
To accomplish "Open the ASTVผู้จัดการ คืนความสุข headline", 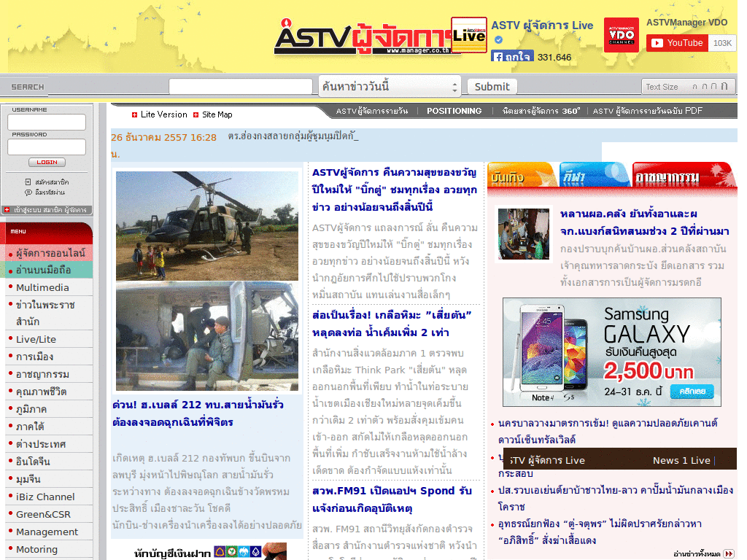I will point(395,190).
